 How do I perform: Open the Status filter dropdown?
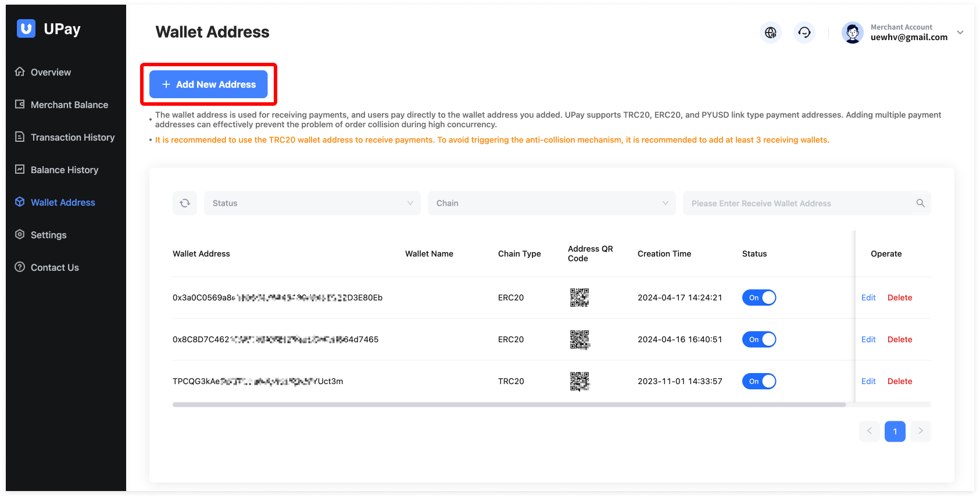pyautogui.click(x=312, y=203)
